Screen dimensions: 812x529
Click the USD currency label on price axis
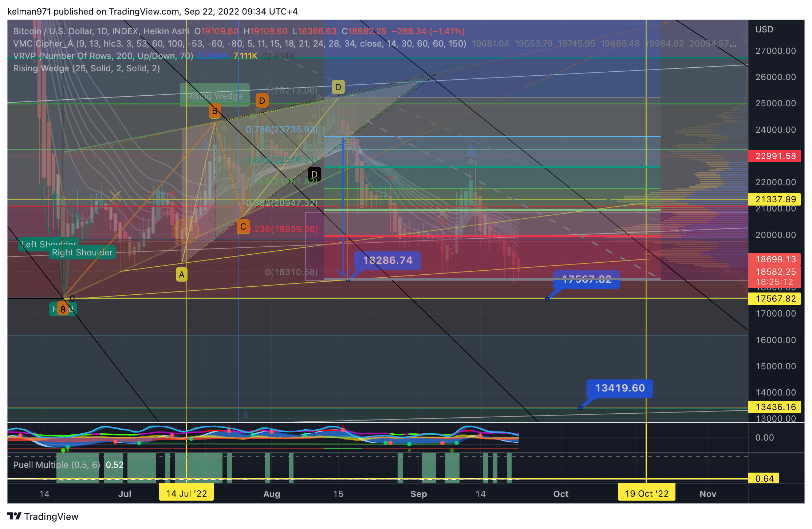click(764, 29)
